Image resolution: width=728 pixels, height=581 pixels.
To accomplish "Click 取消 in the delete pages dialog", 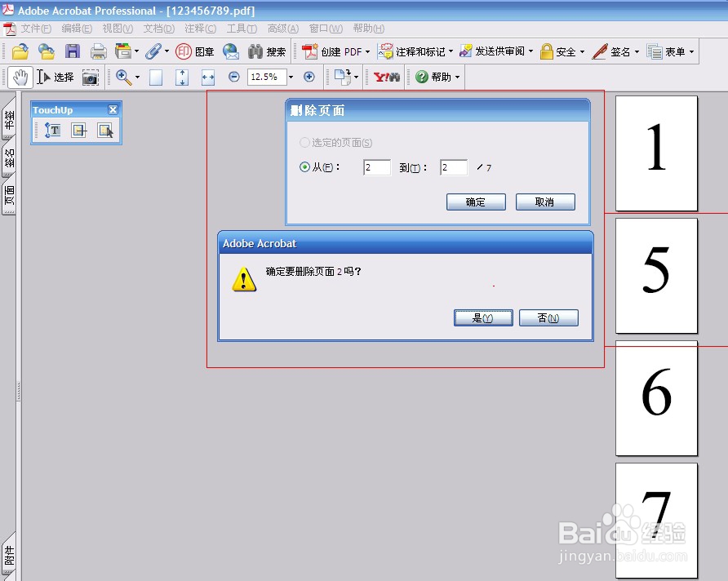I will [x=545, y=202].
